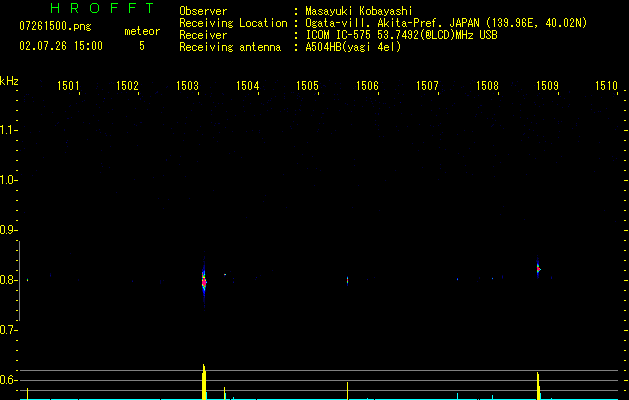Click the 1507 time axis label

coord(427,86)
